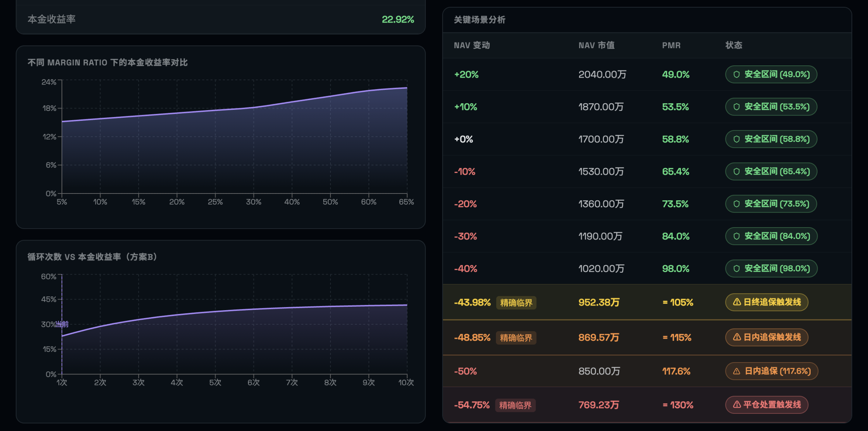Click the 状态 column header
This screenshot has width=868, height=431.
click(734, 46)
